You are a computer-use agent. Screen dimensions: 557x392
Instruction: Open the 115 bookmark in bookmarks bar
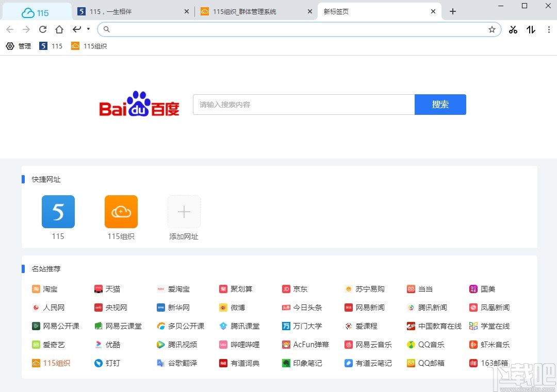click(x=51, y=46)
